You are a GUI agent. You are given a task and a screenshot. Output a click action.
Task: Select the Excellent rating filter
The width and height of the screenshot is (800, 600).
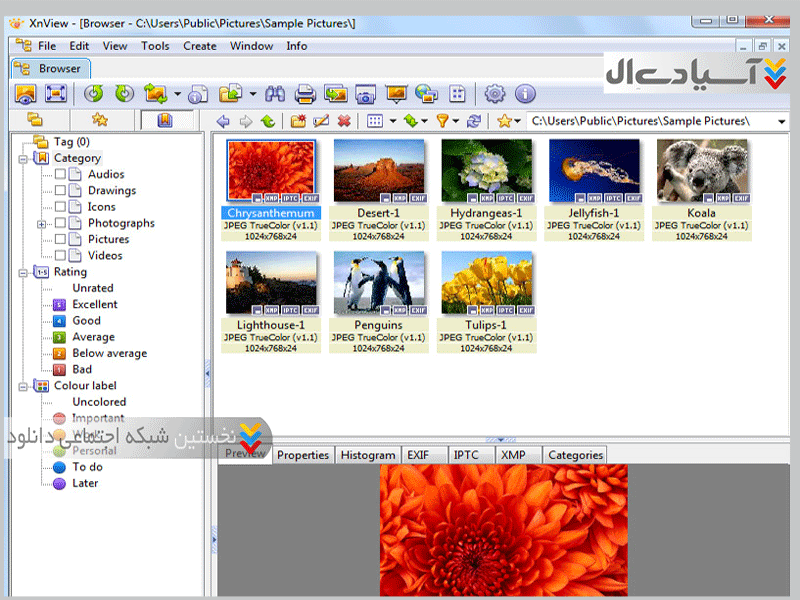coord(94,304)
